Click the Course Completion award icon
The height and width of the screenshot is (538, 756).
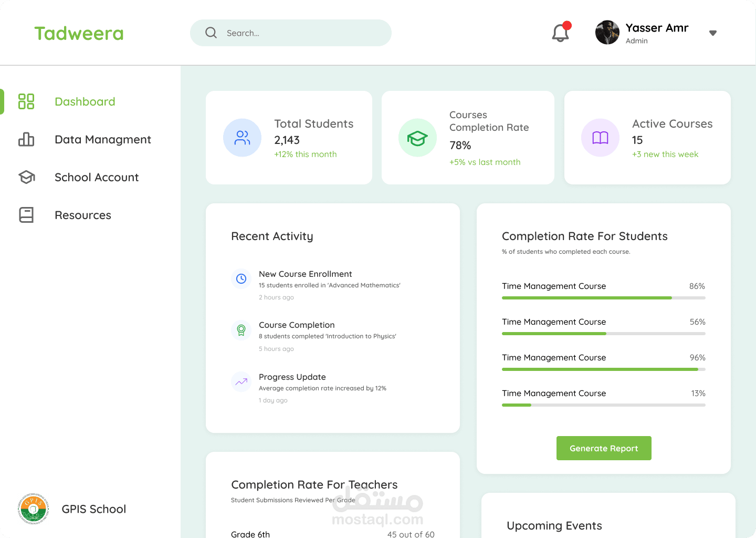click(241, 330)
